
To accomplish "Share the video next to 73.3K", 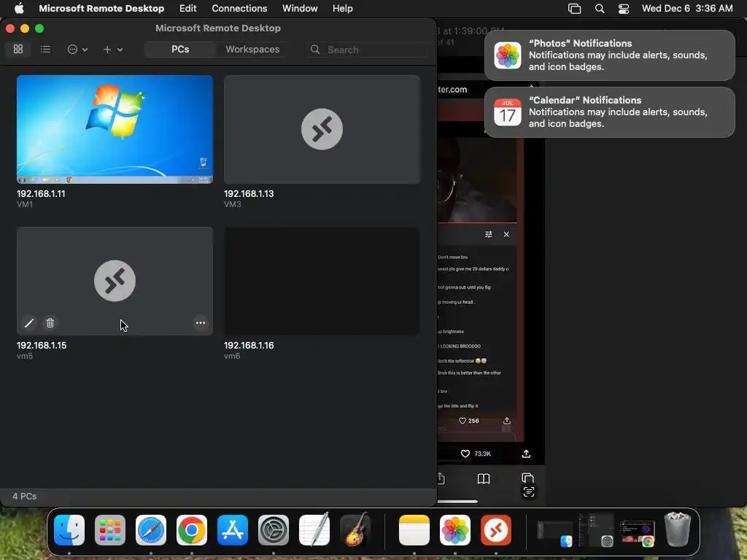I will pyautogui.click(x=526, y=454).
